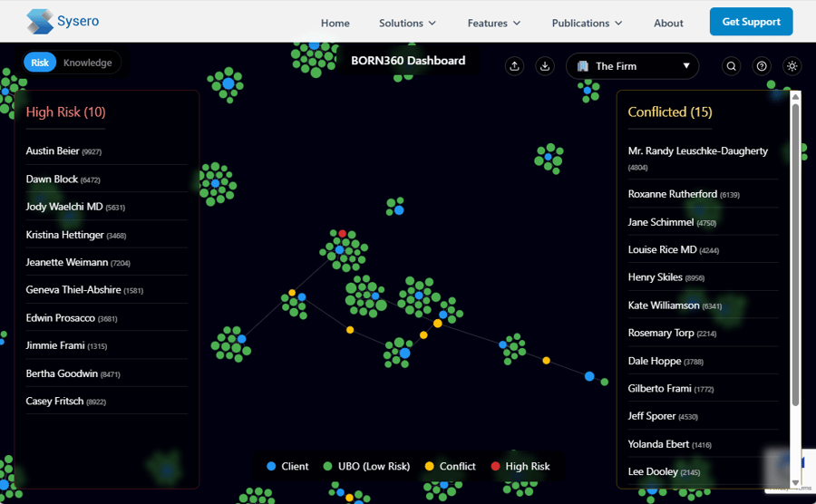Switch to Risk view toggle
Viewport: 816px width, 504px height.
40,63
